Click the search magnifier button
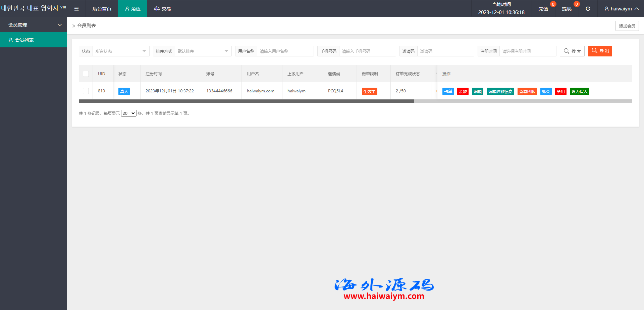 [572, 51]
